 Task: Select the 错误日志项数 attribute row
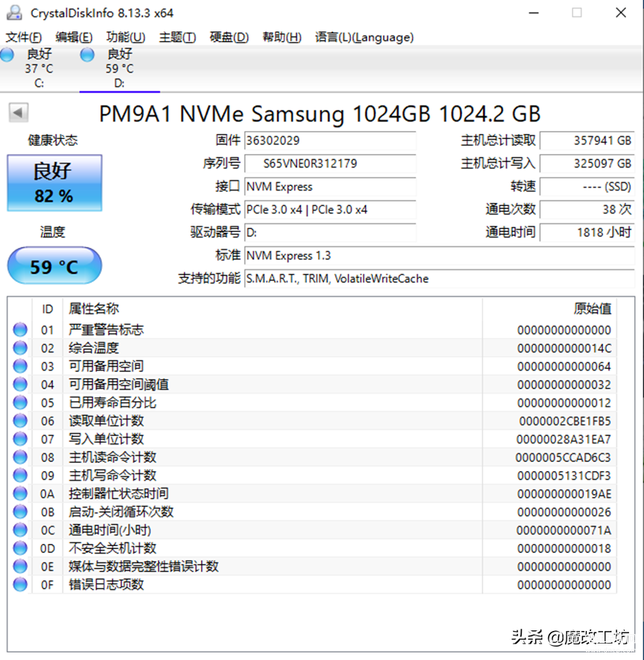click(x=312, y=585)
